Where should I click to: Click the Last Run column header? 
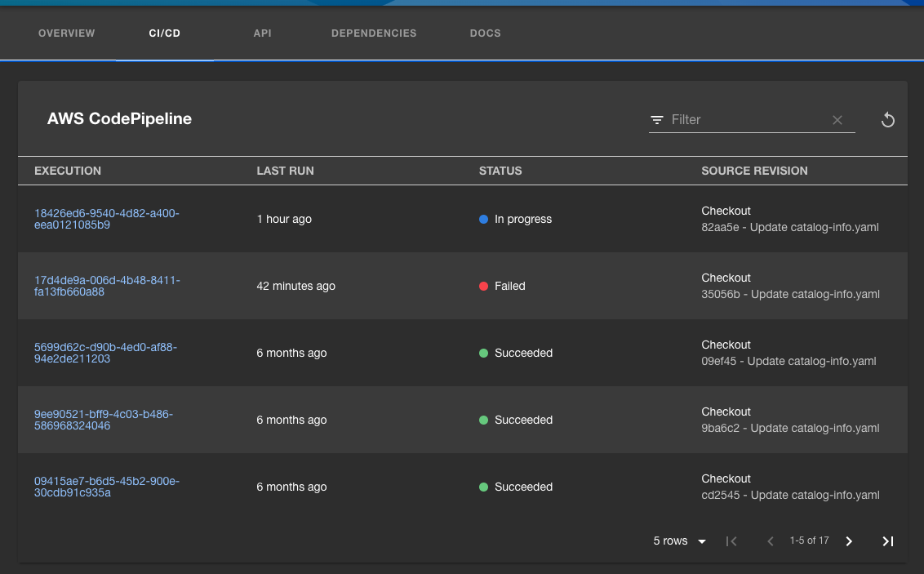(285, 171)
